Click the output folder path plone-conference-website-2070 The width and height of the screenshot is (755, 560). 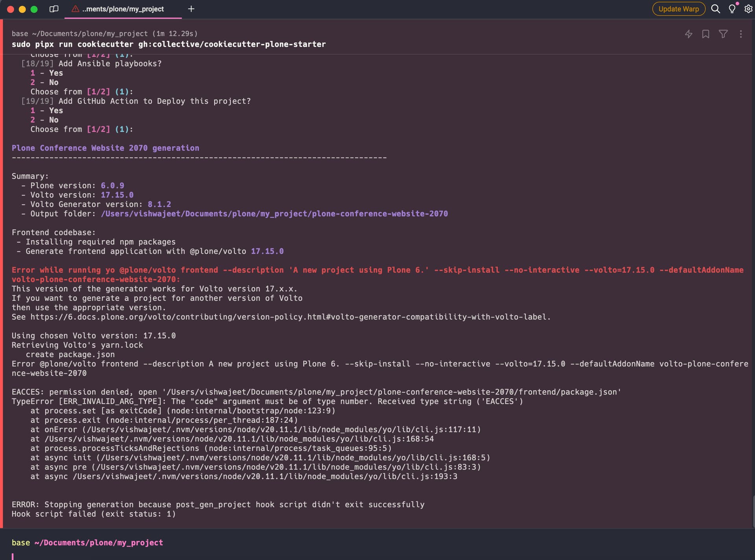[x=274, y=214]
